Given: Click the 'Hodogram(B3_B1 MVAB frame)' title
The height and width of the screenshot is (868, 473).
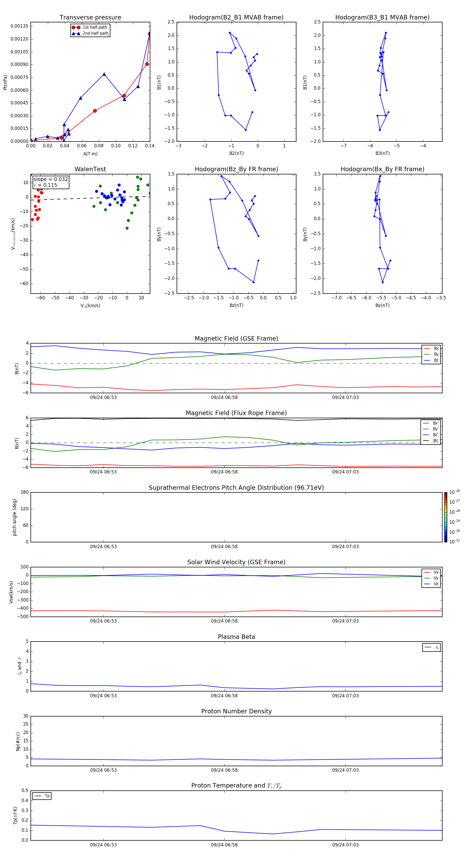Looking at the screenshot, I should click(382, 18).
